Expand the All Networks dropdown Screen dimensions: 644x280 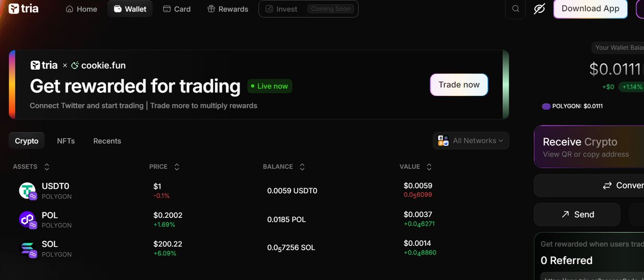(x=501, y=141)
